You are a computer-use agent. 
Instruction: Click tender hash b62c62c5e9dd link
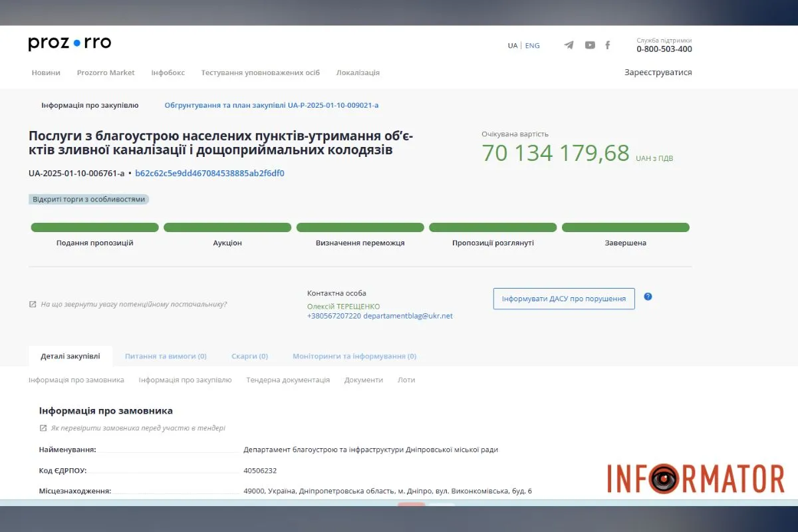coord(209,174)
